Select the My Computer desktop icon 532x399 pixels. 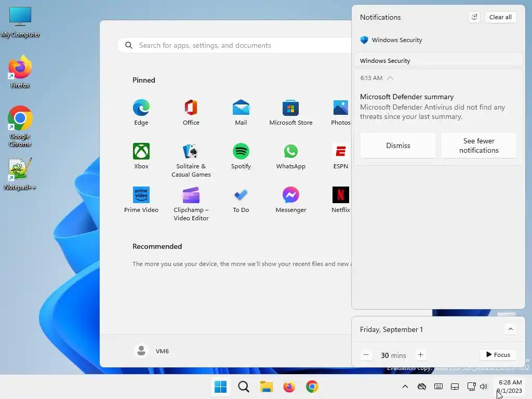(x=20, y=22)
